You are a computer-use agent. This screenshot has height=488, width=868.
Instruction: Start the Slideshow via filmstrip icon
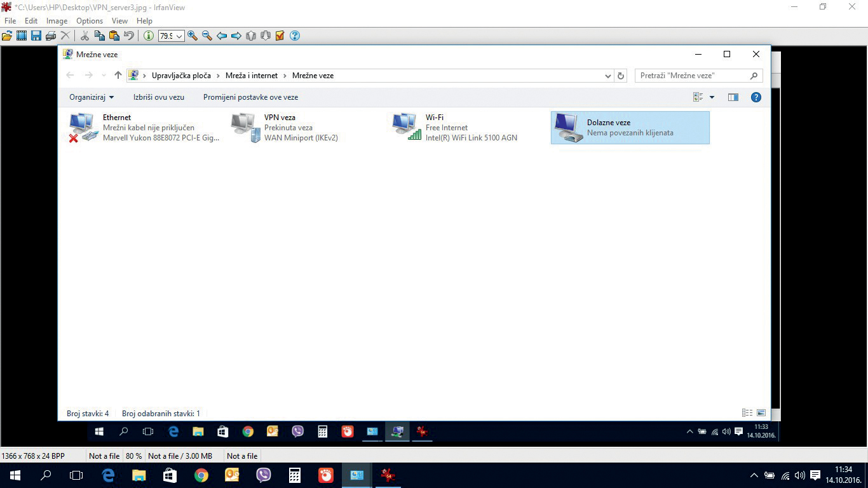point(22,36)
